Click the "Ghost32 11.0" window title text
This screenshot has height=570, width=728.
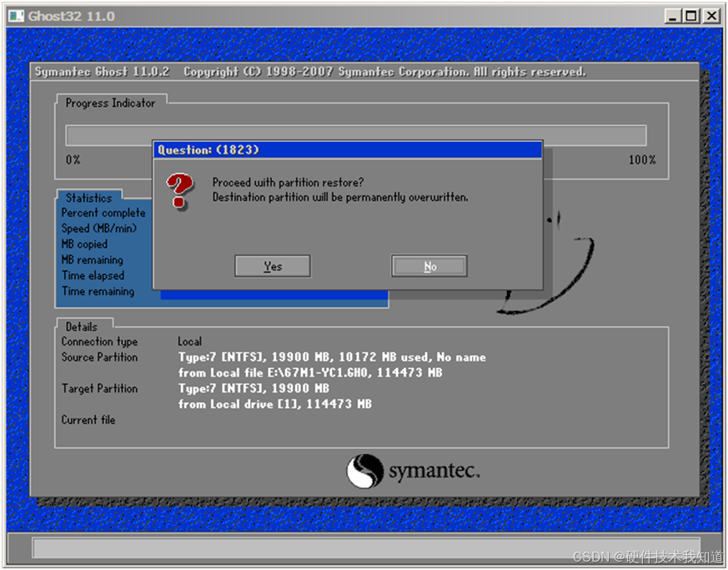[x=72, y=16]
